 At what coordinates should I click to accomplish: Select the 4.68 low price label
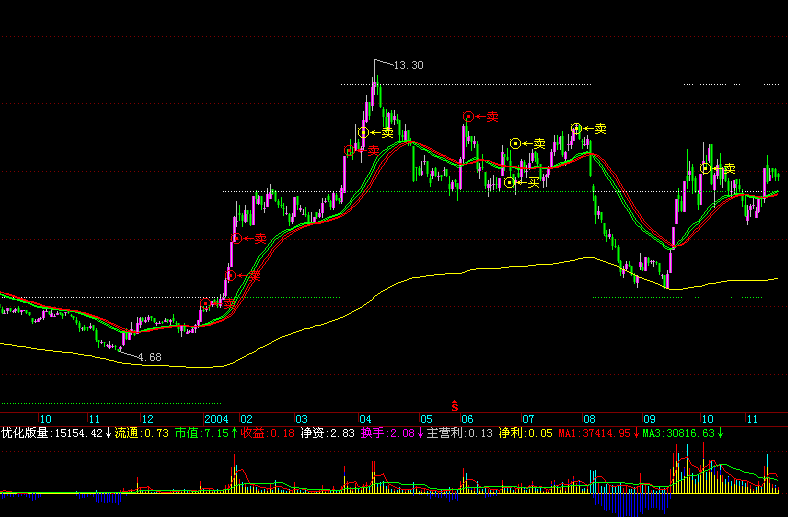(150, 357)
